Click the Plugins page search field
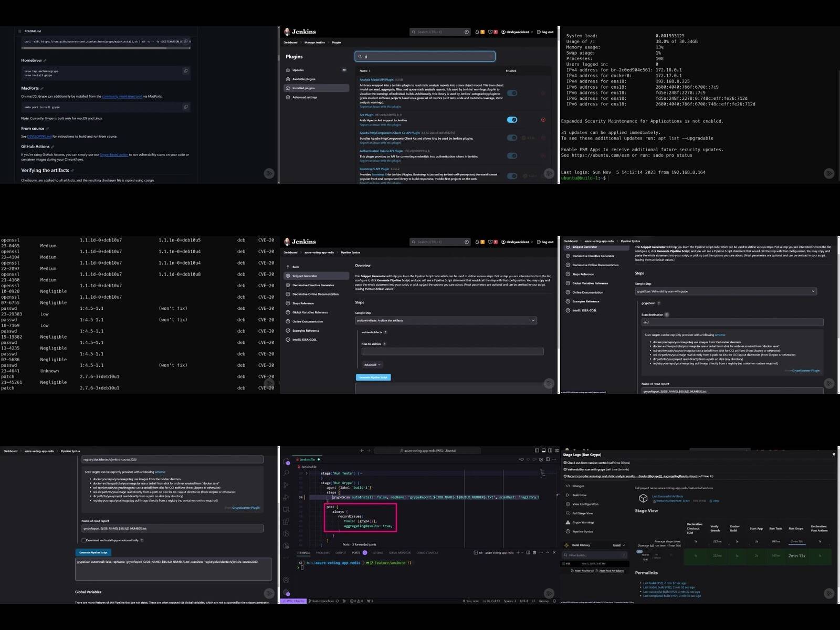 425,56
